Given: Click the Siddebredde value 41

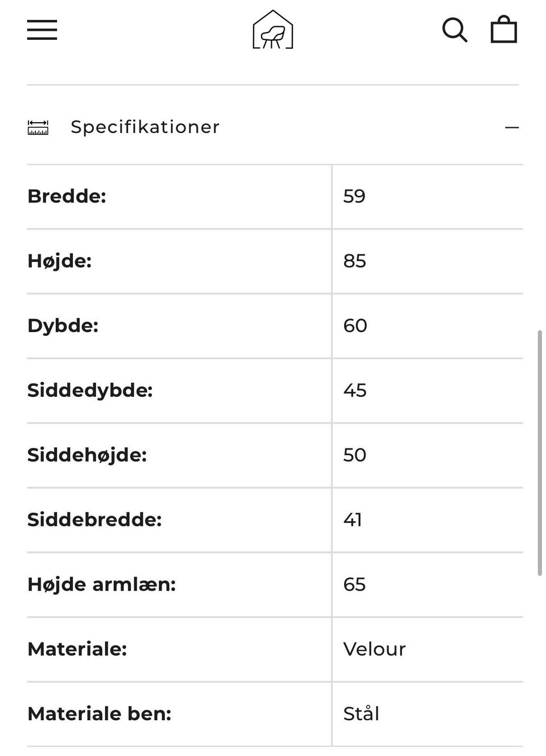Looking at the screenshot, I should (353, 520).
